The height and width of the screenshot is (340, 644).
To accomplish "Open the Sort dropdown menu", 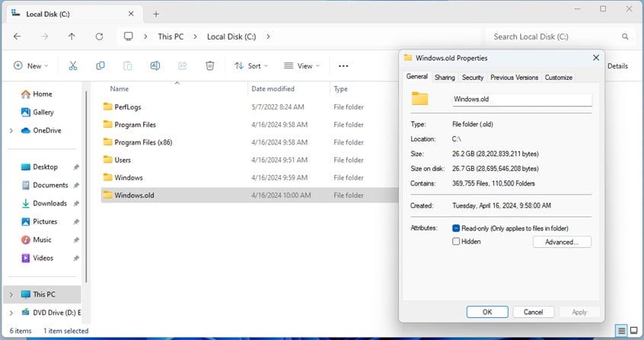I will 251,65.
